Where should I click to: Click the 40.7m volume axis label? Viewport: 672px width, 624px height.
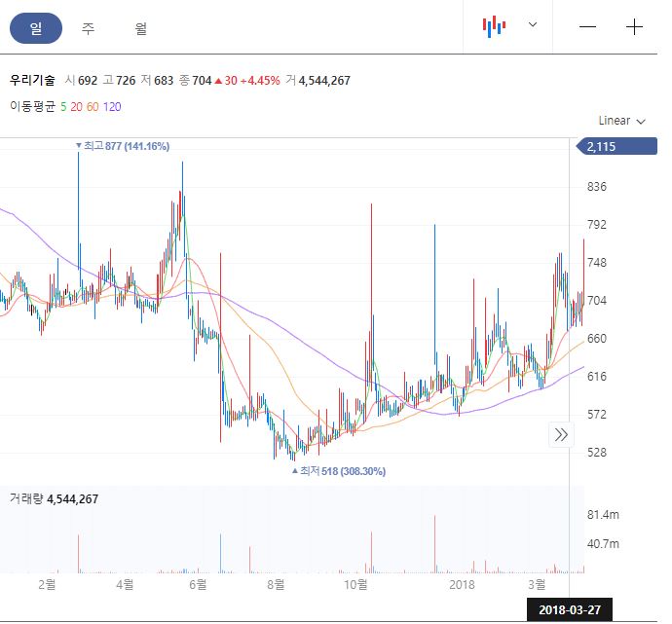click(x=603, y=544)
